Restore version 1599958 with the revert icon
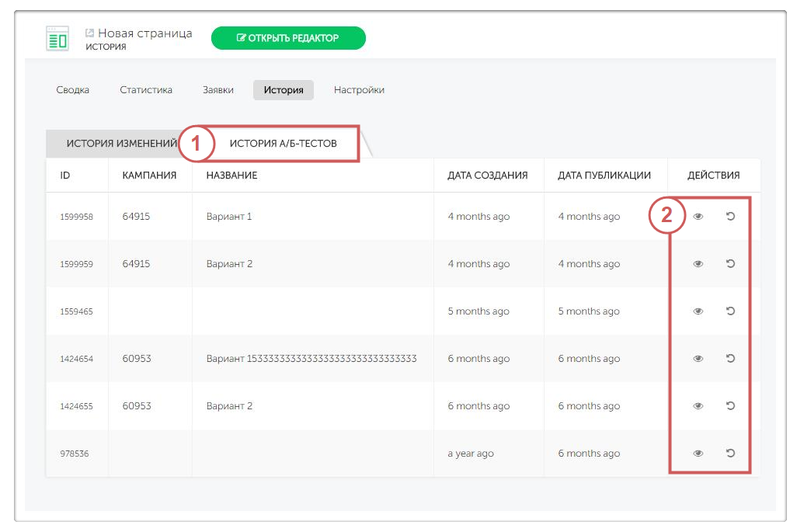Viewport: 797px width, 532px height. (730, 217)
